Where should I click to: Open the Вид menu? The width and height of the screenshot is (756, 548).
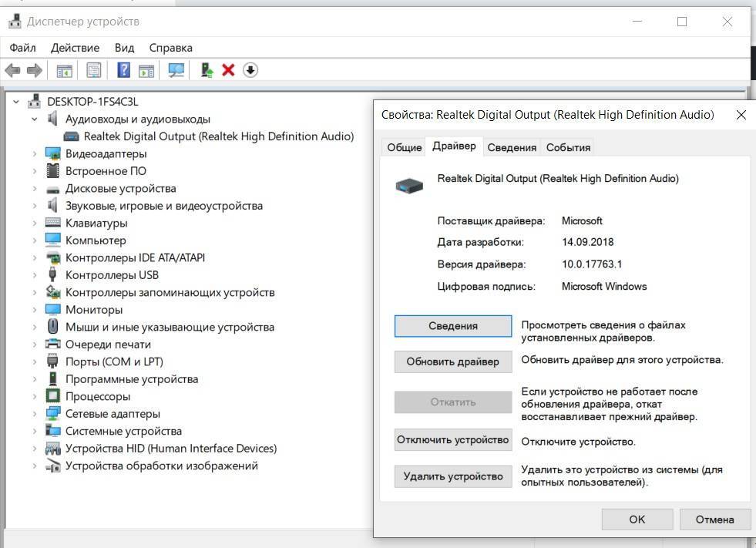(124, 48)
